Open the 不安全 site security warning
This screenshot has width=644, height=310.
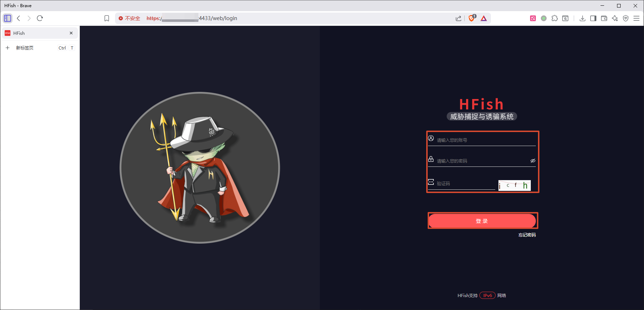point(129,18)
